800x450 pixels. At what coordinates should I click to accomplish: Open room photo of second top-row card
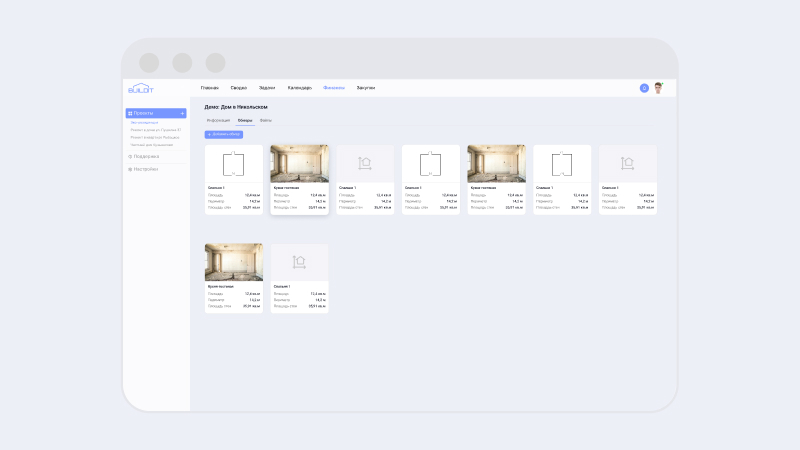click(x=299, y=164)
